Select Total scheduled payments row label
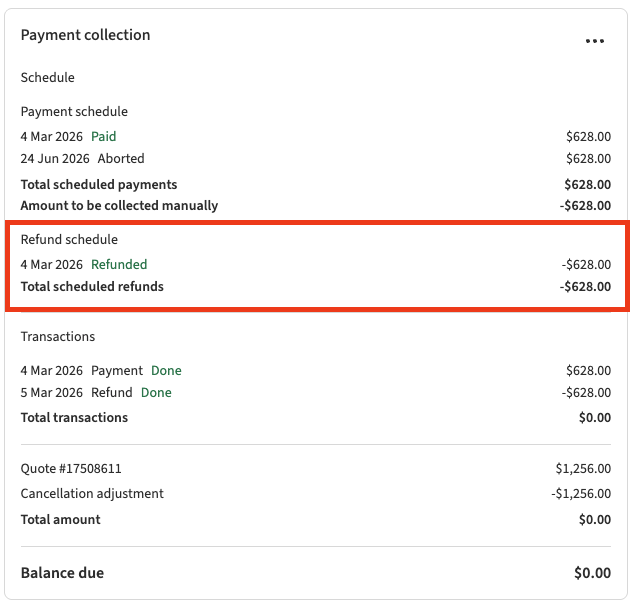 pos(99,184)
